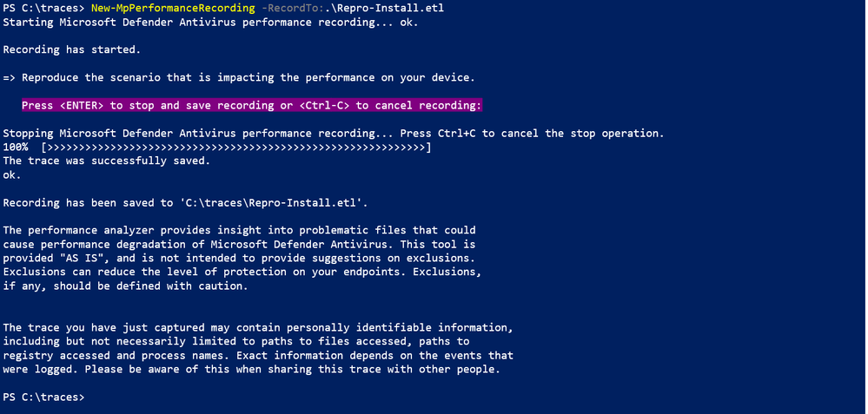Click the 100% progress bar line
This screenshot has height=414, width=868.
[x=217, y=148]
